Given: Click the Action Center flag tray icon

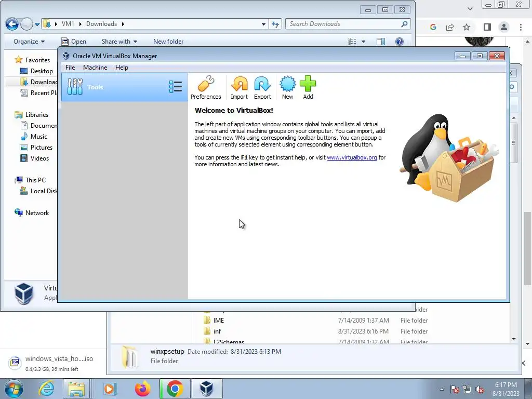Looking at the screenshot, I should 455,390.
